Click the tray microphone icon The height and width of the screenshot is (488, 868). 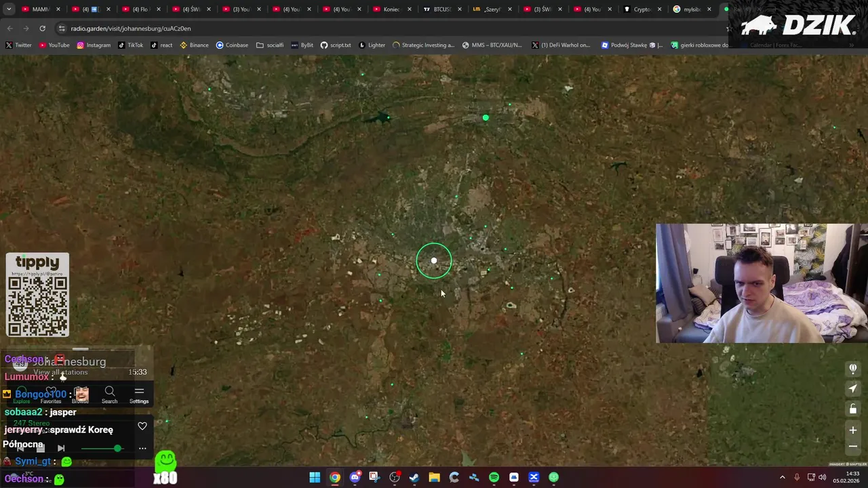coord(797,477)
